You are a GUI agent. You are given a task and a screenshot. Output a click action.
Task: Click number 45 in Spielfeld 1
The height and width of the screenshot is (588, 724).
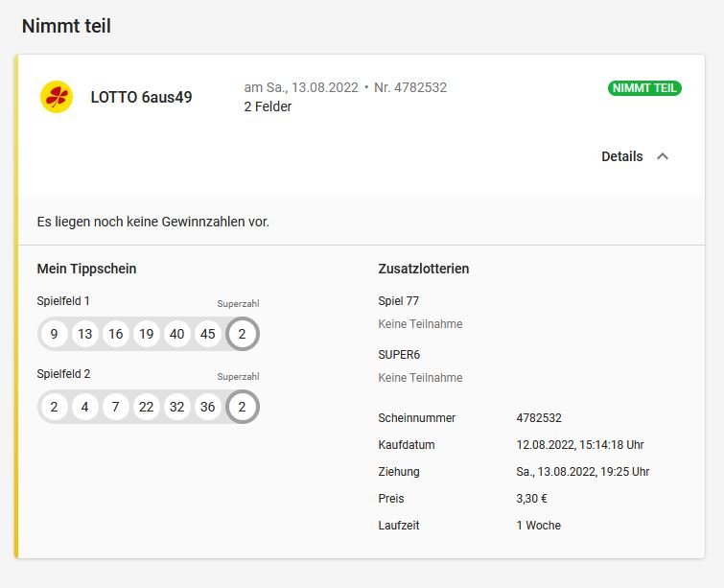tap(208, 334)
